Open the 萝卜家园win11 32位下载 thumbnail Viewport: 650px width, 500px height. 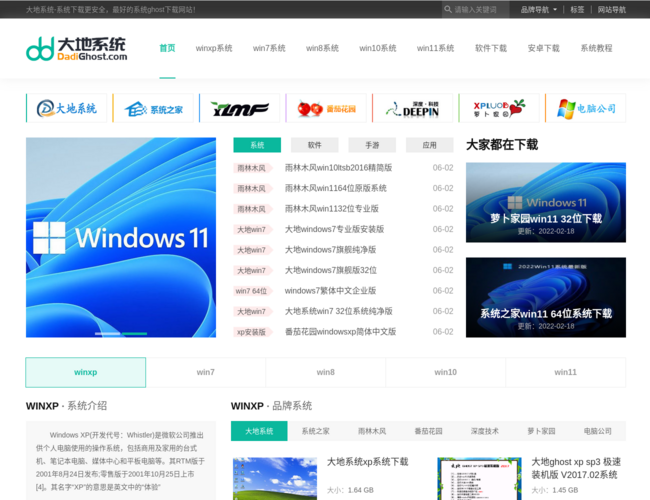click(545, 202)
